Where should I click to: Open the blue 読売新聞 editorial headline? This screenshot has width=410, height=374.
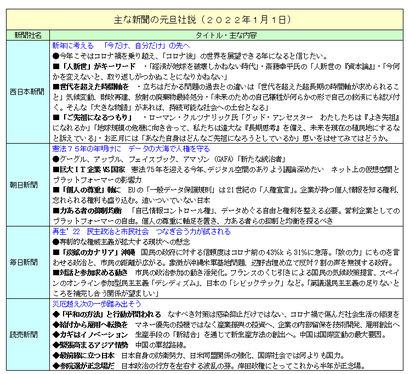click(x=97, y=304)
